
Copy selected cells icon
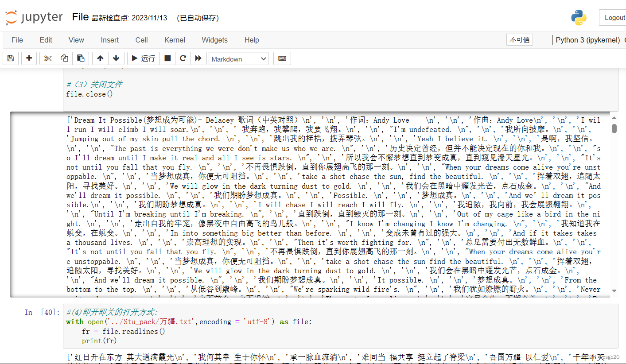(x=64, y=58)
